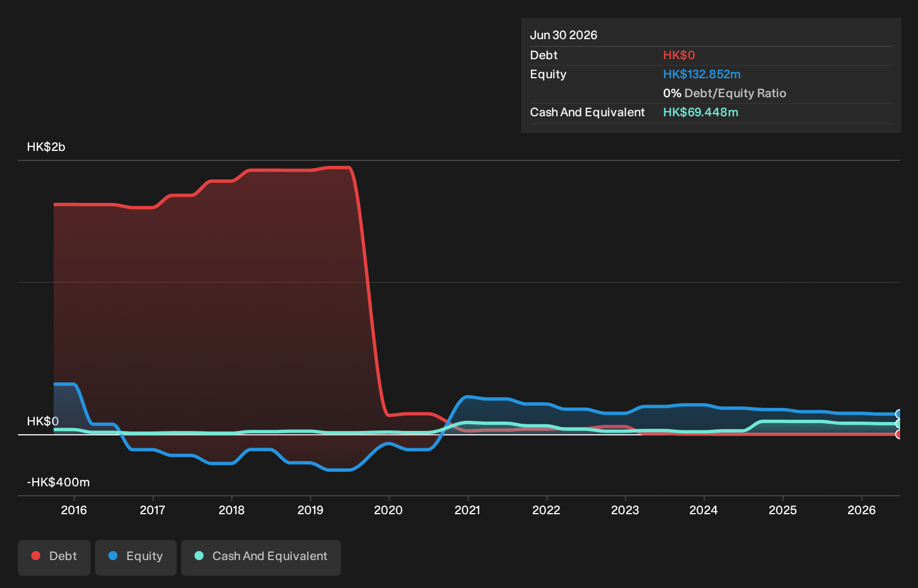Click the blue Equity legend dot
This screenshot has width=918, height=588.
pos(113,556)
